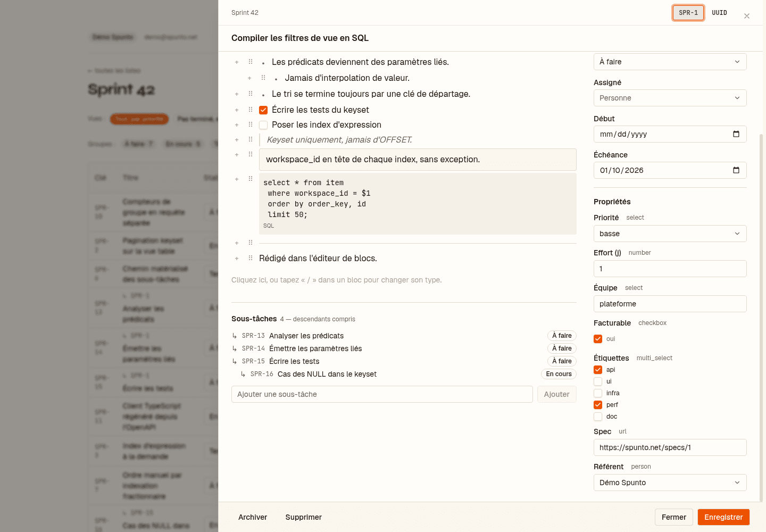Viewport: 766px width, 532px height.
Task: Archive the task with Archiver
Action: (253, 517)
